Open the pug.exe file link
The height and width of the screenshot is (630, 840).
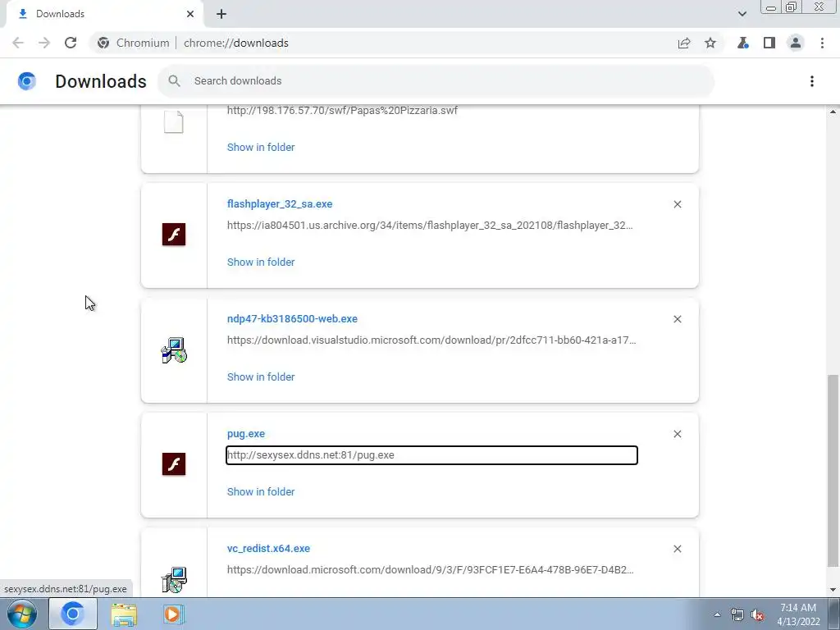[246, 433]
